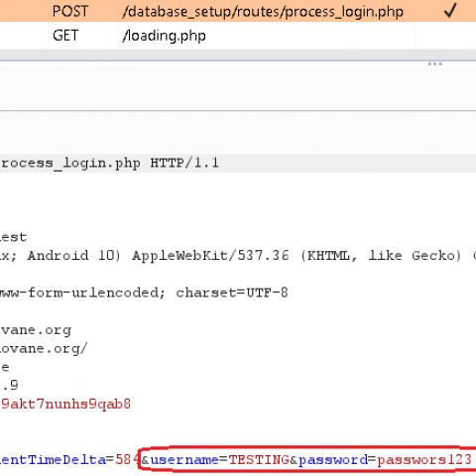This screenshot has height=476, width=476.
Task: Click the TESTING username value
Action: 259,460
